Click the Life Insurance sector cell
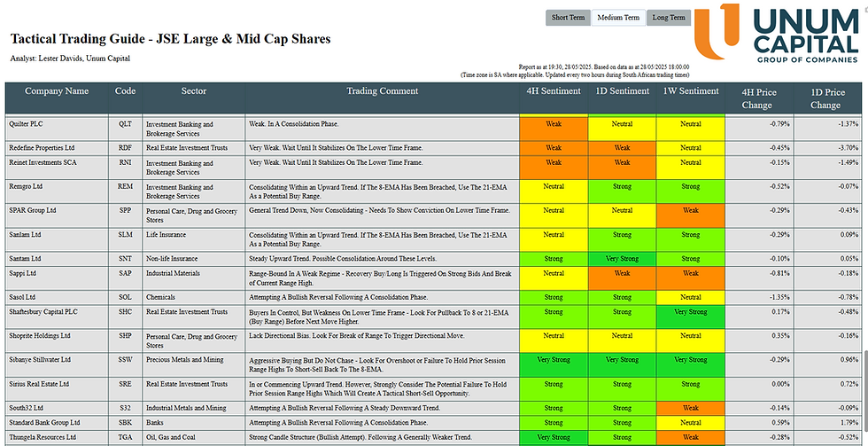The image size is (868, 446). (193, 240)
